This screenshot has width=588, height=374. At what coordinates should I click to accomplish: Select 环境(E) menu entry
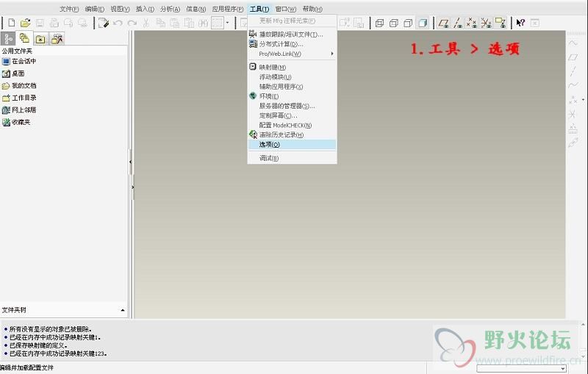(292, 96)
